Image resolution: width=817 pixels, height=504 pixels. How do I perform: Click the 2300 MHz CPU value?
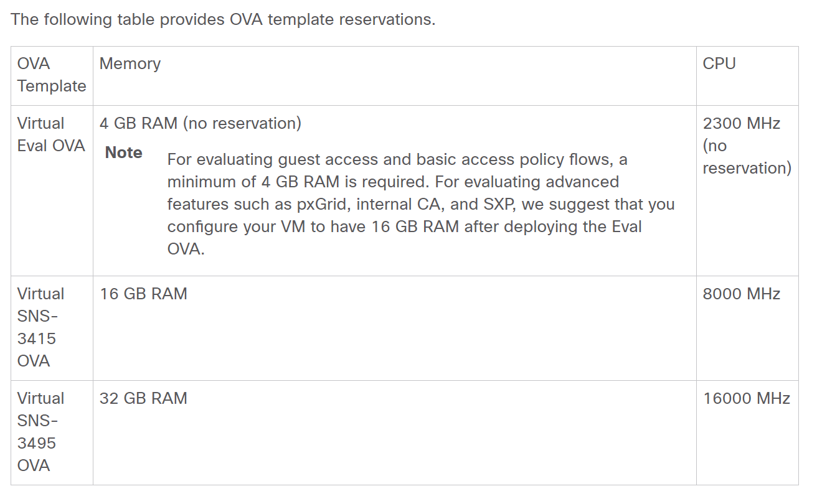742,123
